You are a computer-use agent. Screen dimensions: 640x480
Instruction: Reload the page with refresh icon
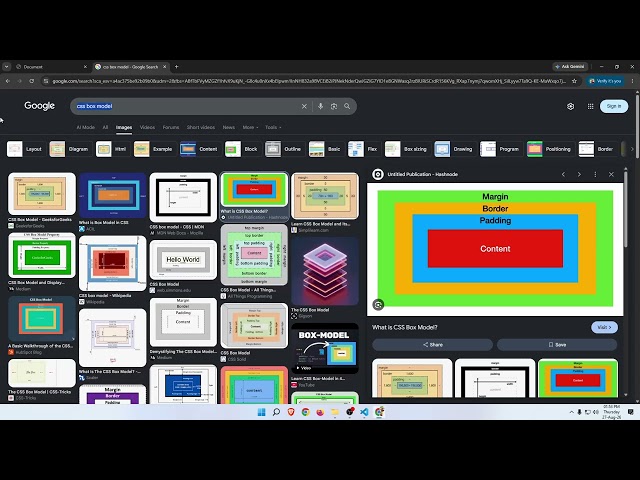point(31,81)
